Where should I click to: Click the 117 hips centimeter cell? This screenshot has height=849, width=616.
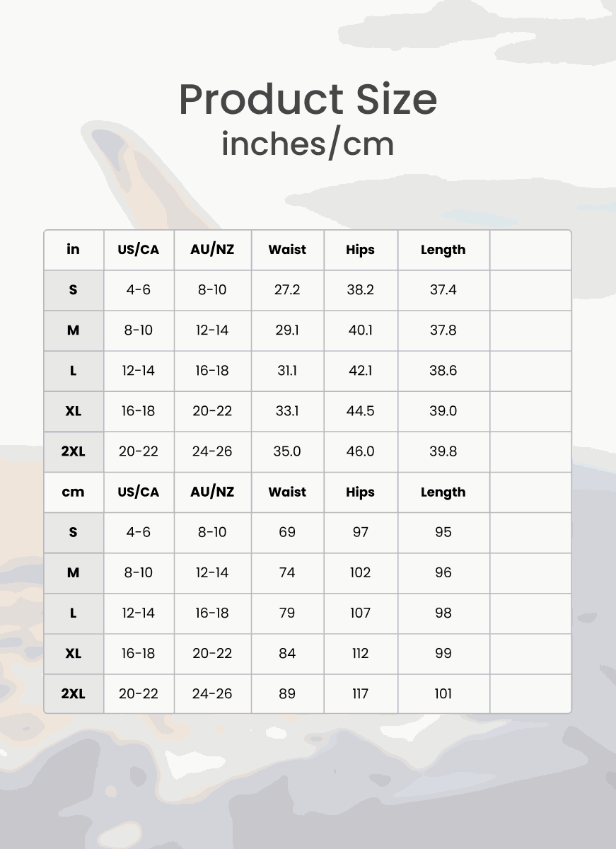click(x=361, y=693)
